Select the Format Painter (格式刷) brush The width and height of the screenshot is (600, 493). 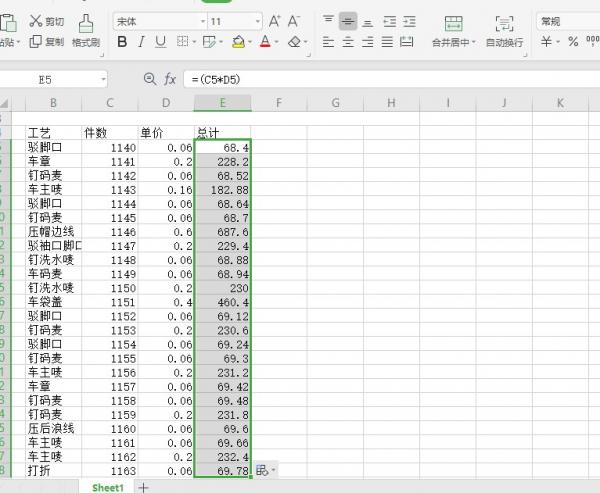pyautogui.click(x=86, y=31)
